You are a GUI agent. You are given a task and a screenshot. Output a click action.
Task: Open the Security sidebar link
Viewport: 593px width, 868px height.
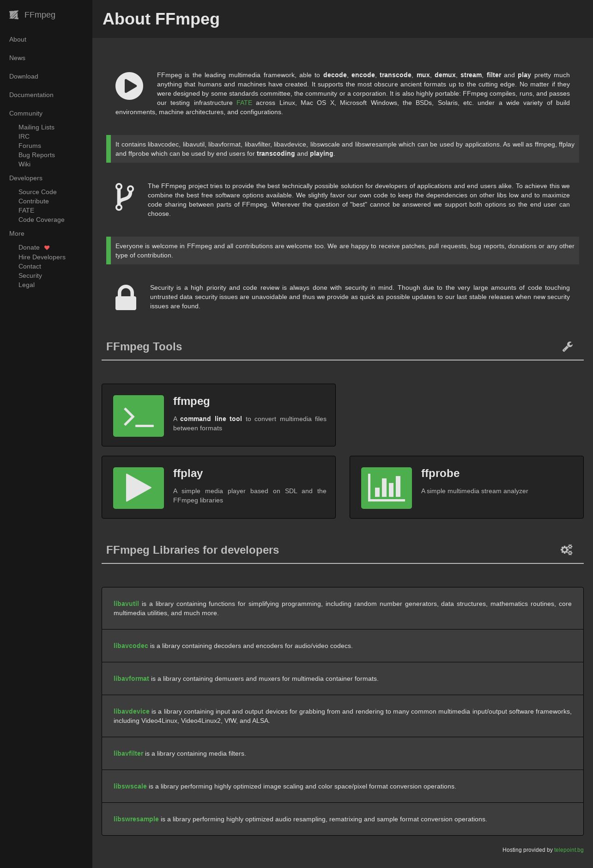tap(30, 275)
